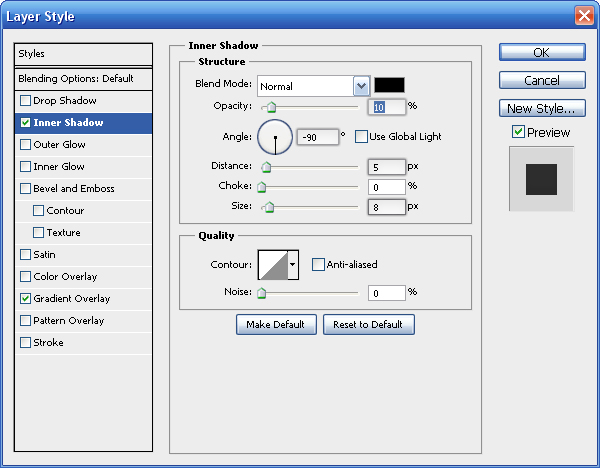Open the Blend Mode dropdown

313,86
